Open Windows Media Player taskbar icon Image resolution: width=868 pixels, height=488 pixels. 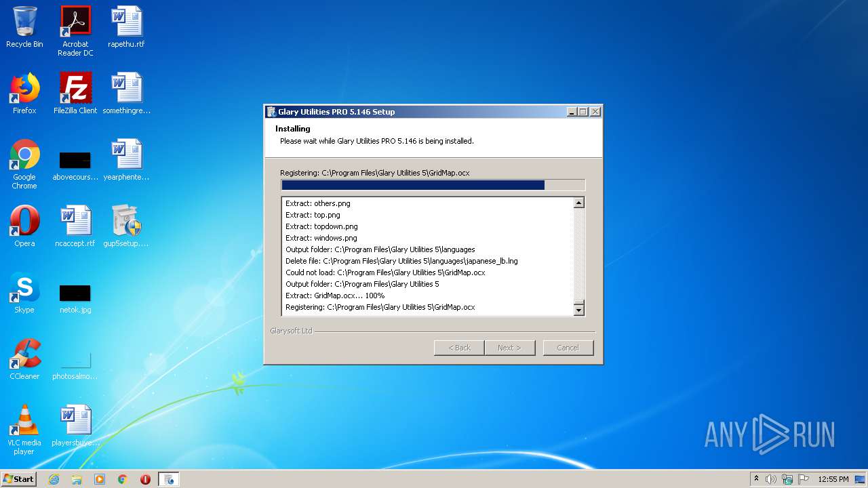(x=100, y=479)
